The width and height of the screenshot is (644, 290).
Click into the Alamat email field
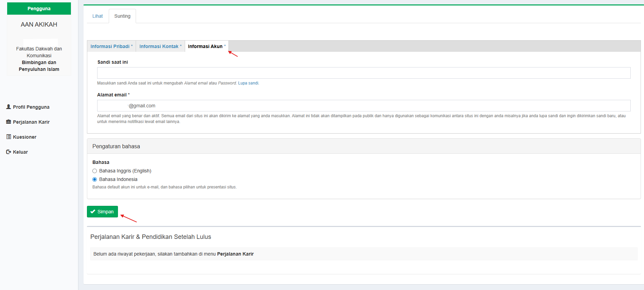pyautogui.click(x=363, y=106)
